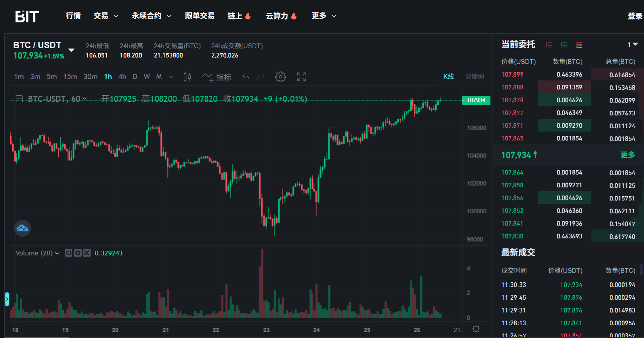
Task: Remove the Volume indicator with X
Action: click(87, 253)
